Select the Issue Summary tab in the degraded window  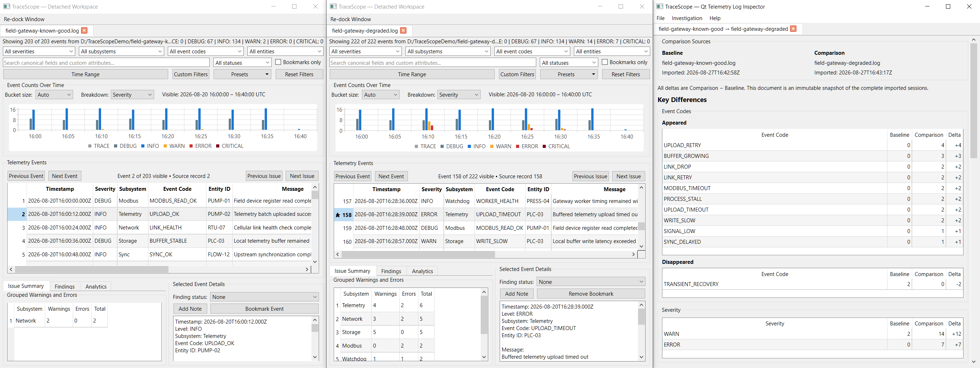coord(352,271)
